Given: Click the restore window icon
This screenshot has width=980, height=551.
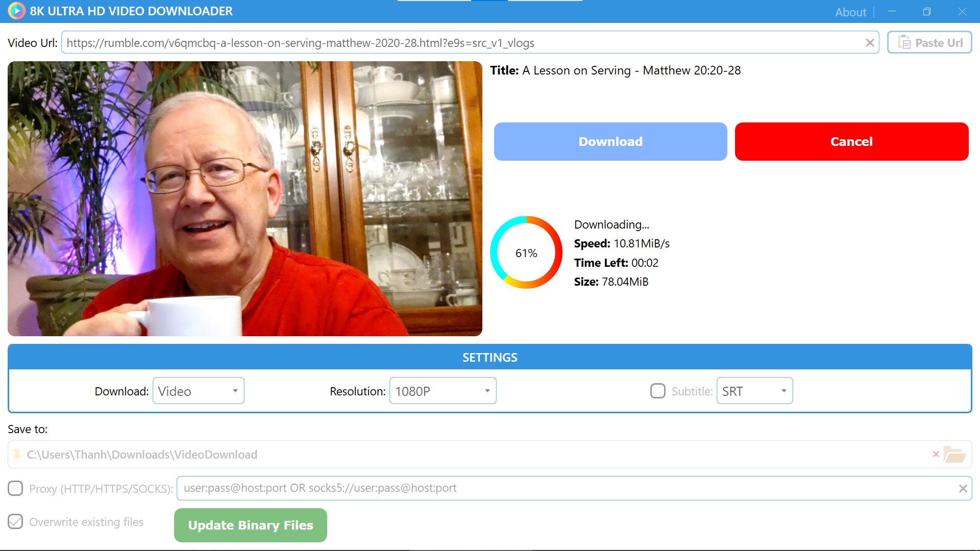Looking at the screenshot, I should tap(927, 12).
